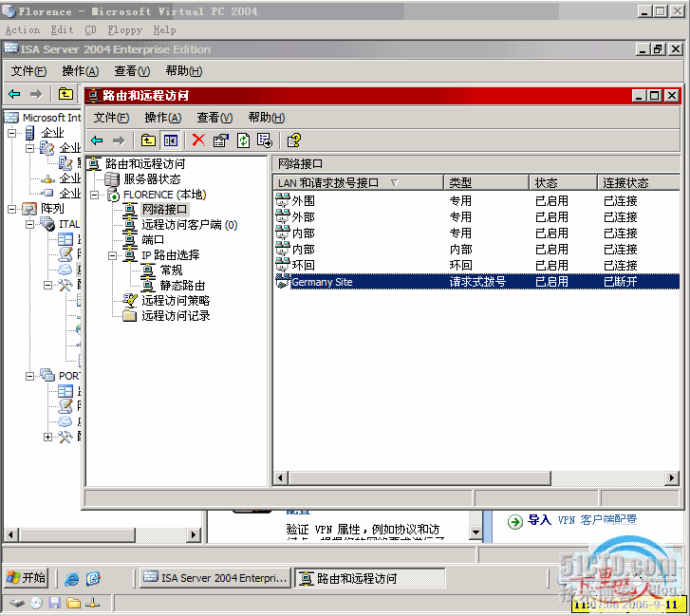Select the 服务器状态 node

tap(152, 179)
